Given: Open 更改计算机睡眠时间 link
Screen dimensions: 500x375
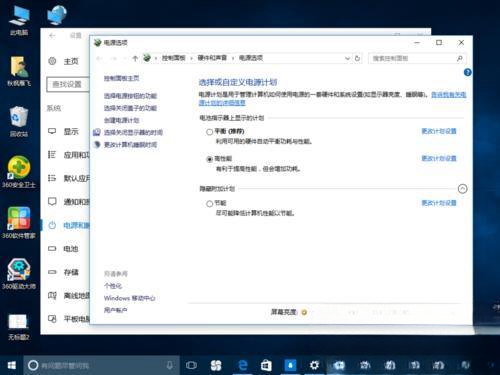Looking at the screenshot, I should click(x=130, y=145).
